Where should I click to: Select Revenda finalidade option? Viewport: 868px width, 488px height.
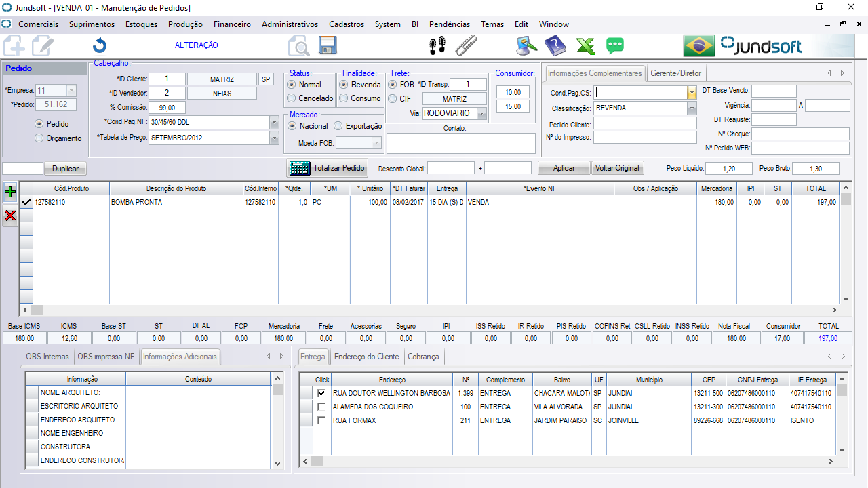click(x=344, y=85)
